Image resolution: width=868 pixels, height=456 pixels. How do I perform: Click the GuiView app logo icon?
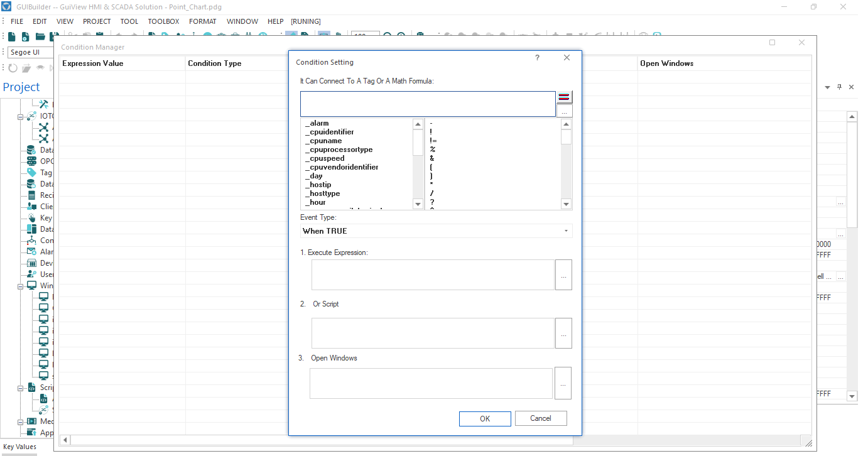6,6
